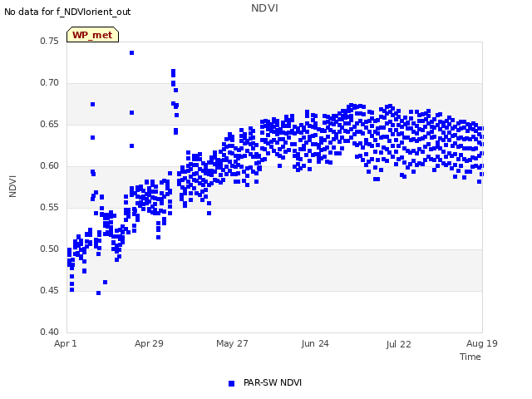Click the Jun 24 x-axis label
The height and width of the screenshot is (399, 532).
click(x=315, y=343)
